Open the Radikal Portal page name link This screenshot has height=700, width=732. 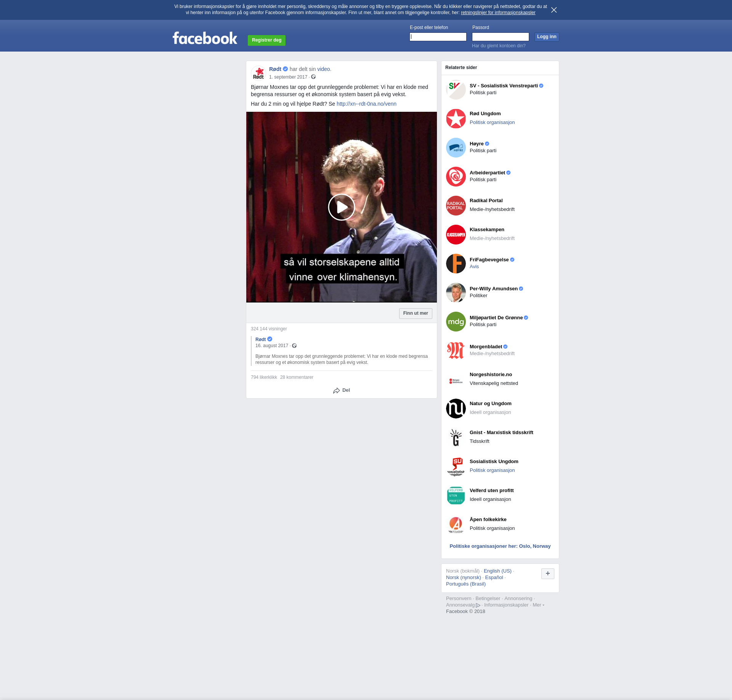(x=486, y=201)
